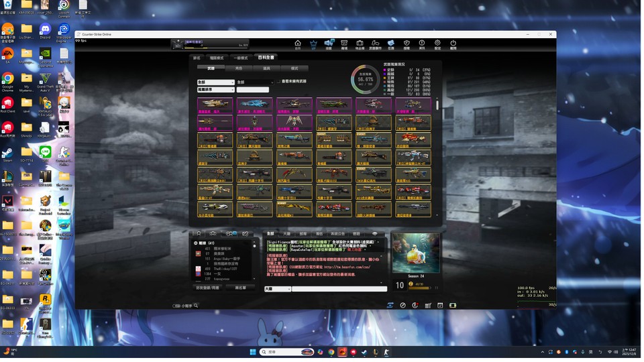644x362 pixels.
Task: Open the VIP crown icon
Action: click(x=313, y=44)
